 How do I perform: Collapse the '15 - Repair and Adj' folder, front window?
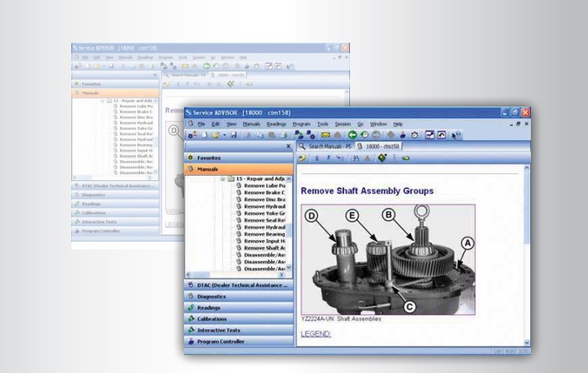coord(223,179)
